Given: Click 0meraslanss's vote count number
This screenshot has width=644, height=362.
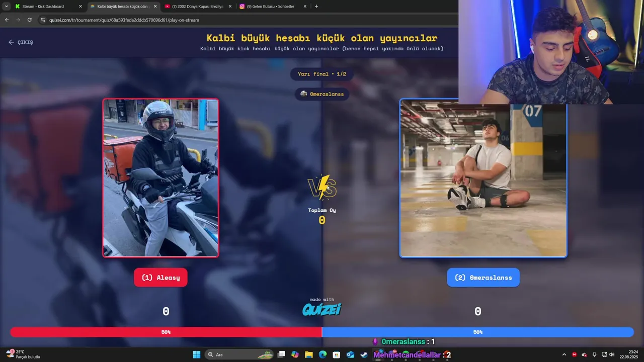Looking at the screenshot, I should [x=478, y=312].
